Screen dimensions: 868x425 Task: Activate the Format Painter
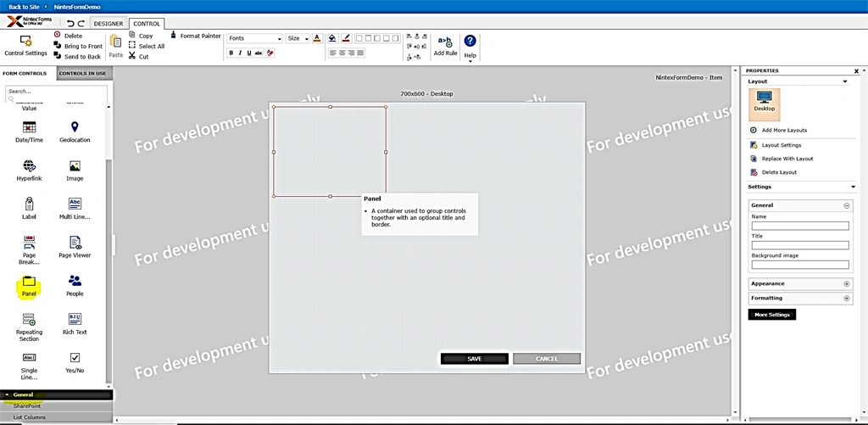click(196, 36)
